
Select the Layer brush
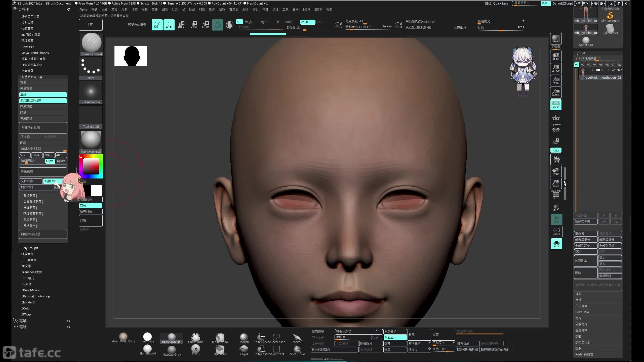[244, 350]
